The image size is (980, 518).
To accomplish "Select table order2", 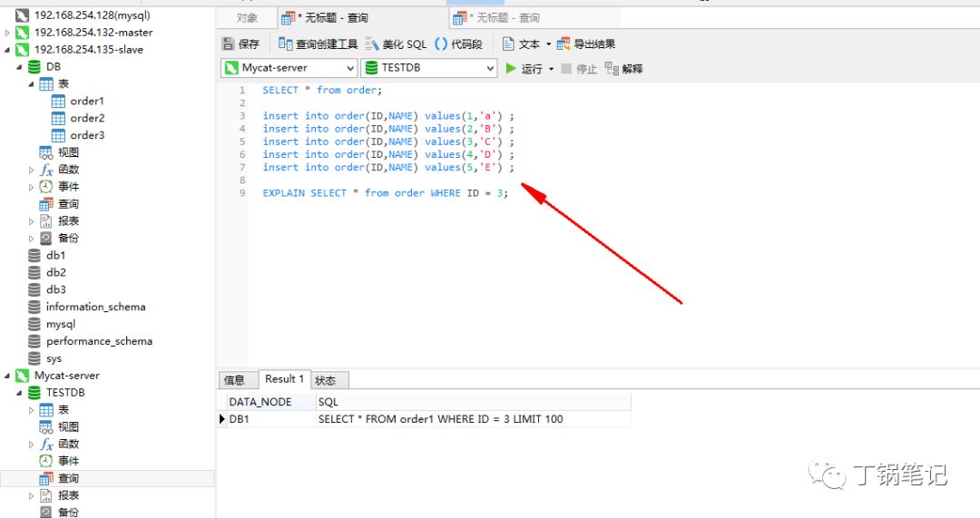I will coord(87,117).
